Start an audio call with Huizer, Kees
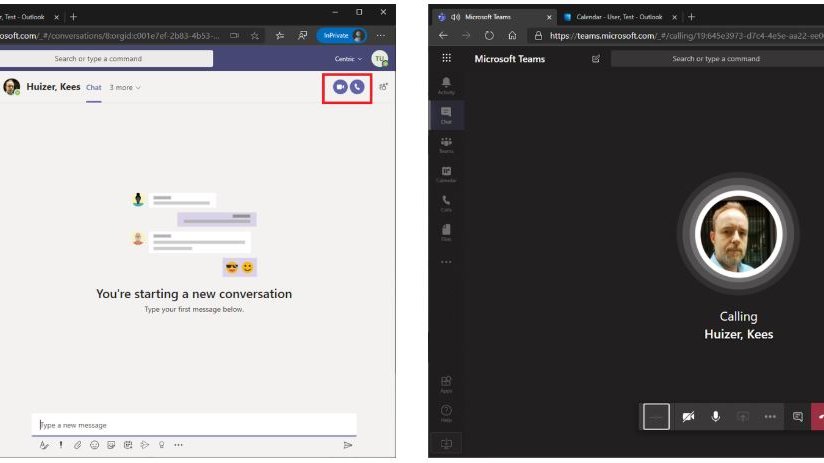The height and width of the screenshot is (463, 824). 357,87
